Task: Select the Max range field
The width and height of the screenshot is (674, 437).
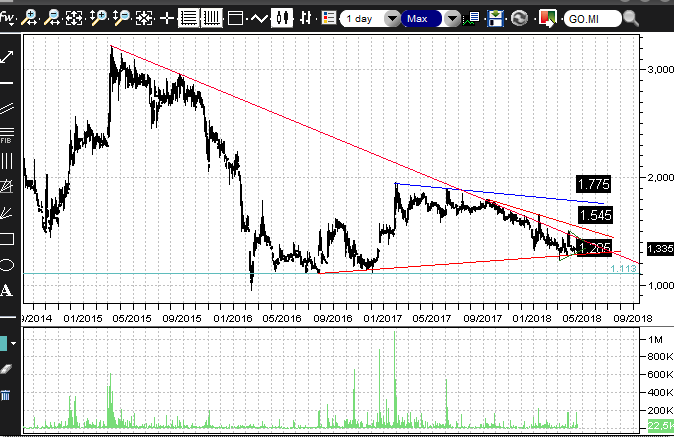Action: click(x=421, y=19)
